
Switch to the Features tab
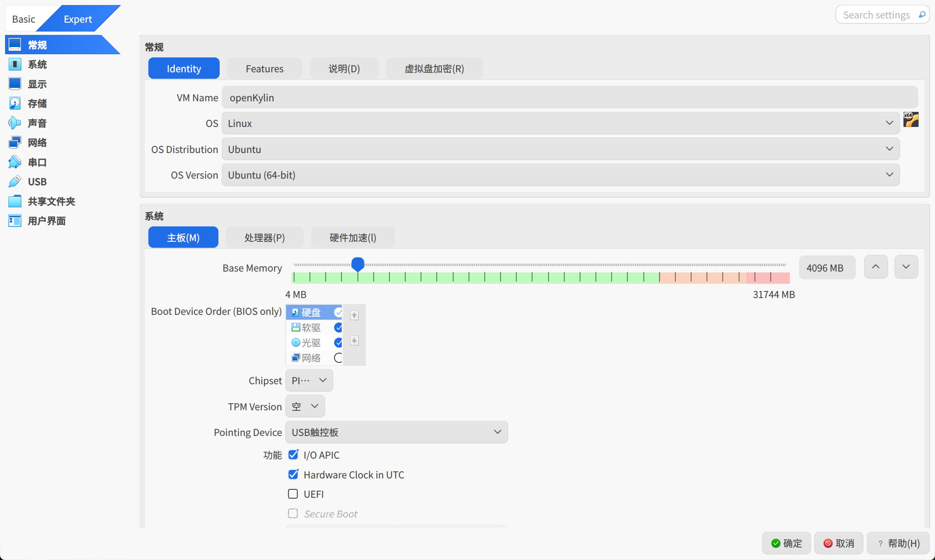click(x=264, y=69)
